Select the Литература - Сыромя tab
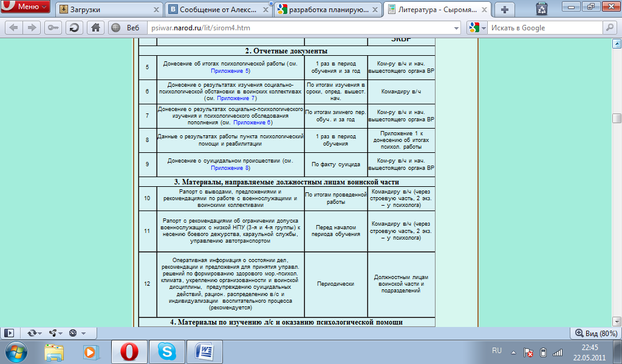The width and height of the screenshot is (622, 364). pyautogui.click(x=437, y=10)
